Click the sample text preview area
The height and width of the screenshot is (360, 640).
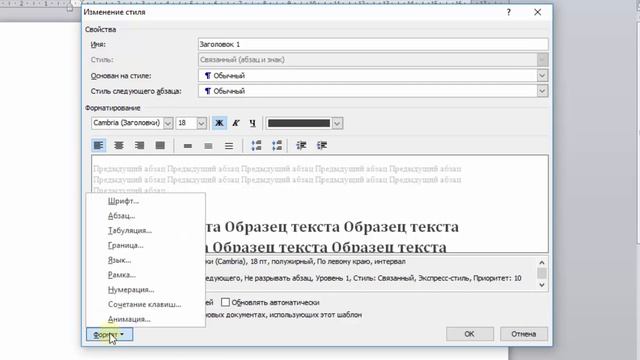[x=320, y=204]
